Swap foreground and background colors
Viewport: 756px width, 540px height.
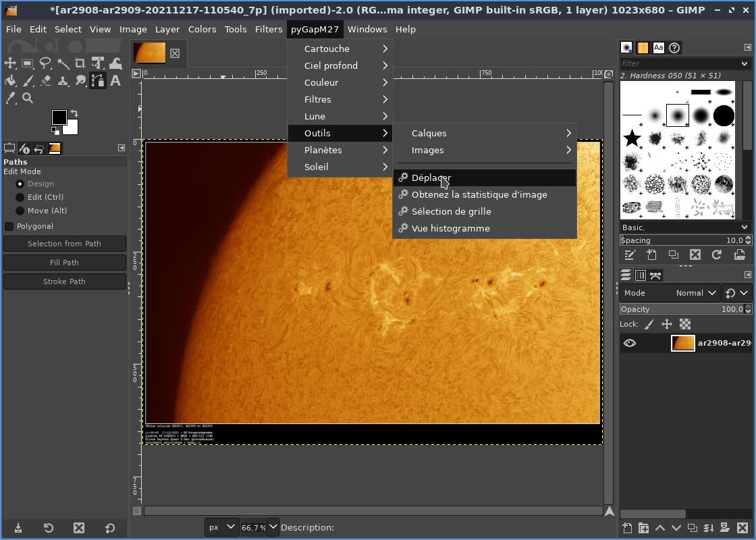(74, 113)
